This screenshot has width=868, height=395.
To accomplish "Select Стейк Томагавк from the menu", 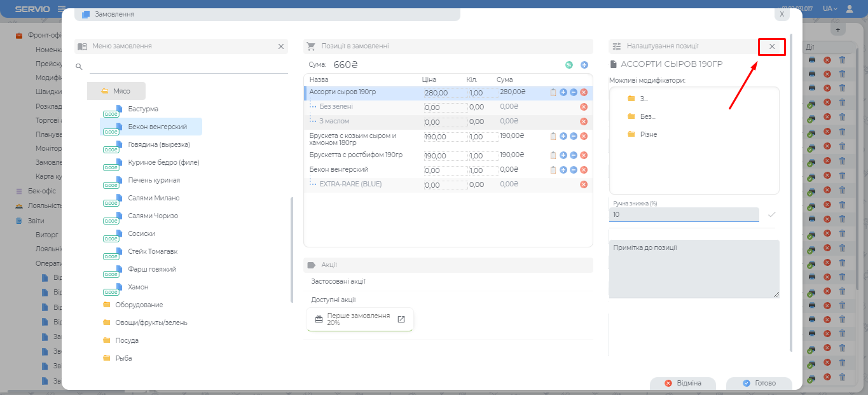I will click(153, 251).
